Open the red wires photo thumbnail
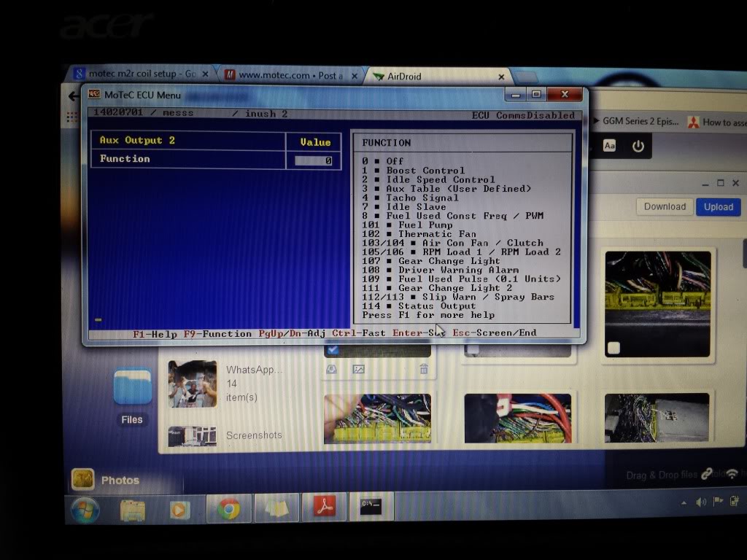This screenshot has height=560, width=747. coord(518,418)
